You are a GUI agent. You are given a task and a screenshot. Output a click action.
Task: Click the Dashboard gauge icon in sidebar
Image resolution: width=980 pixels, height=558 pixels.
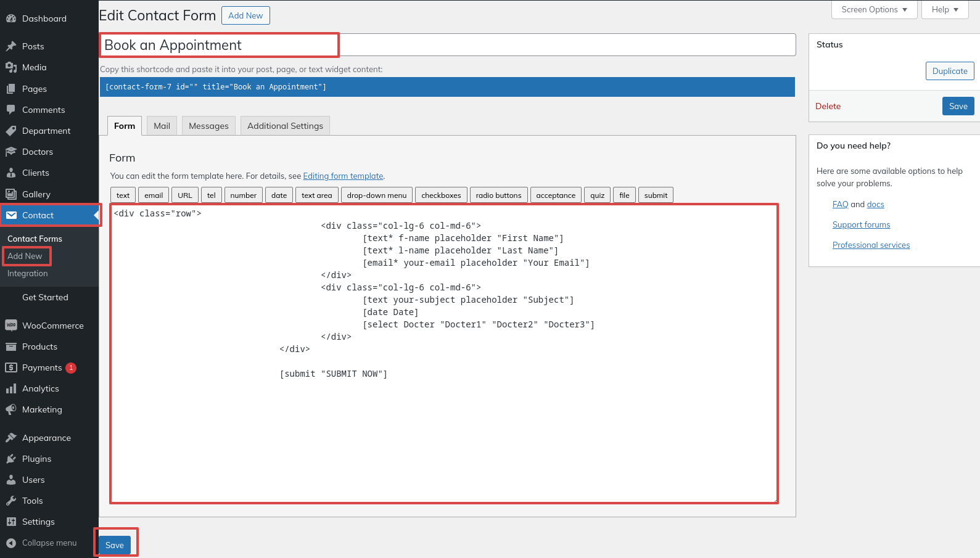(11, 18)
